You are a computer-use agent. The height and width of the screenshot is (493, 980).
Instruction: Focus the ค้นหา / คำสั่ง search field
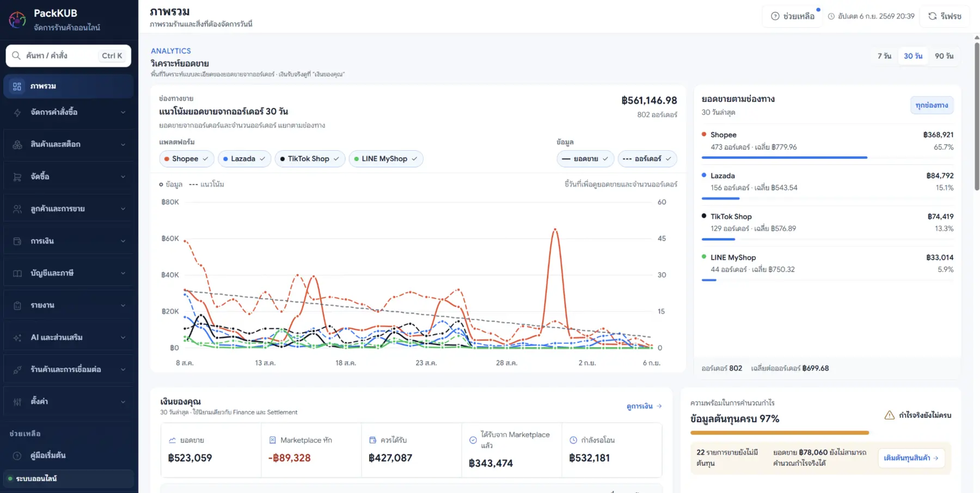point(69,56)
